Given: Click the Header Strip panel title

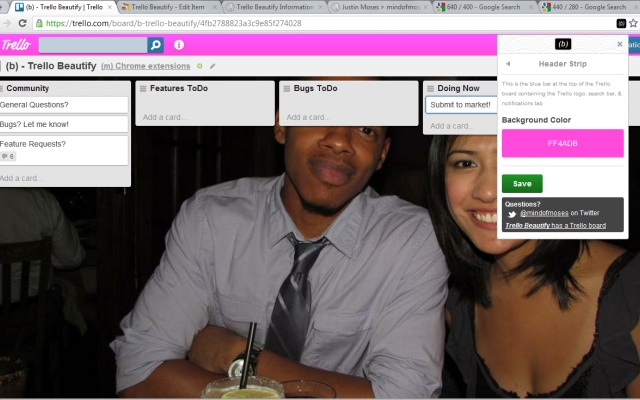Looking at the screenshot, I should pos(562,64).
